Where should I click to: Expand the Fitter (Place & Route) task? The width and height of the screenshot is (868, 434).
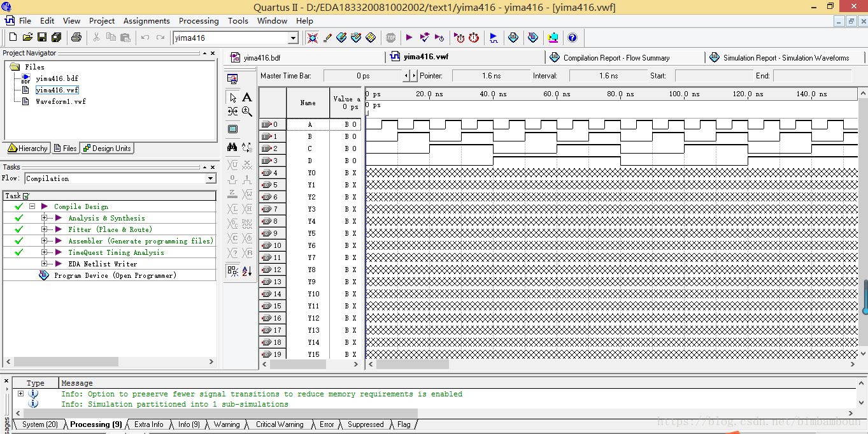[x=45, y=229]
